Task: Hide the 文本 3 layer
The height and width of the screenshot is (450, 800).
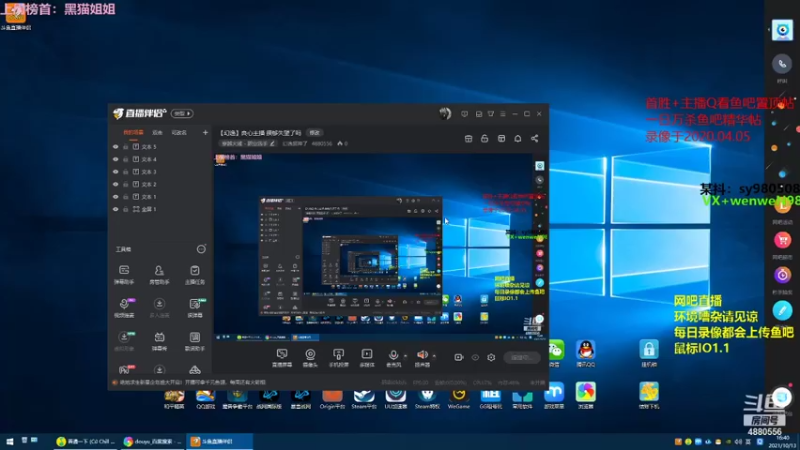Action: 115,171
